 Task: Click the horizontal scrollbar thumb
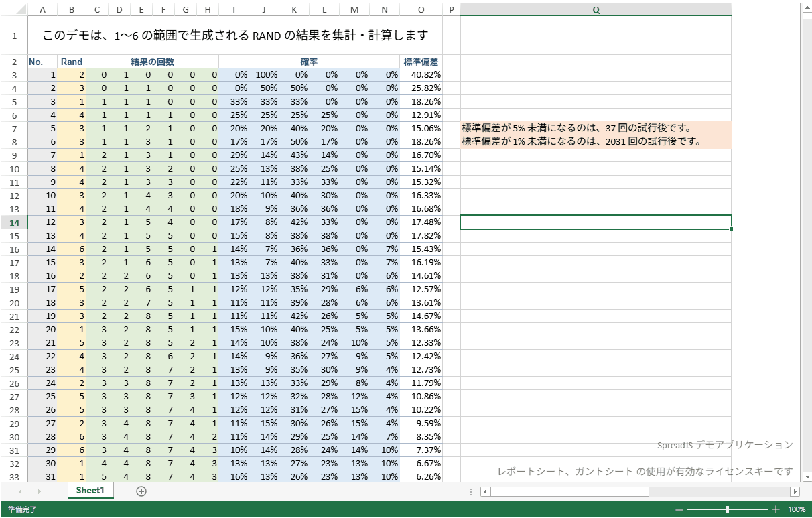coord(569,491)
